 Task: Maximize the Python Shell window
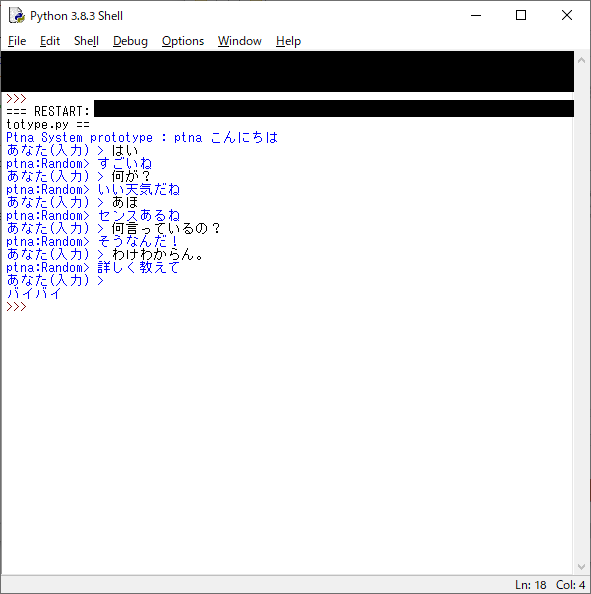[x=521, y=16]
